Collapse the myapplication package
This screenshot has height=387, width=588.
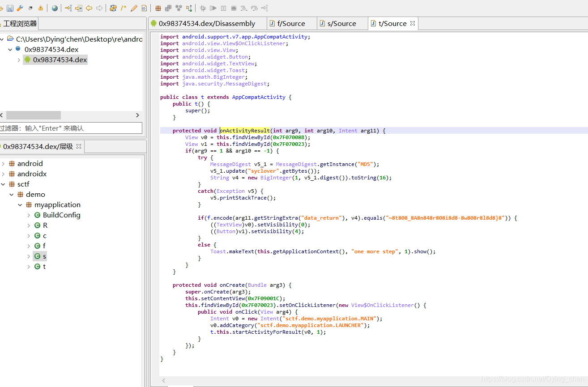click(x=20, y=205)
